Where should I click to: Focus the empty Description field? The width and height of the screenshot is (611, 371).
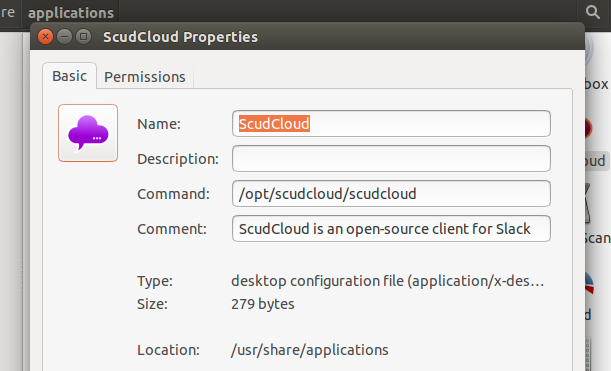[x=391, y=159]
